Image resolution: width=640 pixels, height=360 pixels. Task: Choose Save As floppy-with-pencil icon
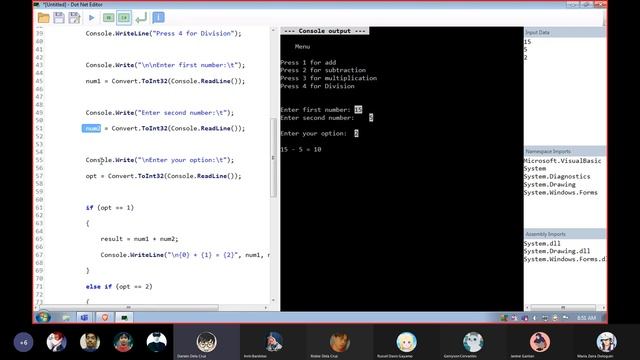[74, 18]
